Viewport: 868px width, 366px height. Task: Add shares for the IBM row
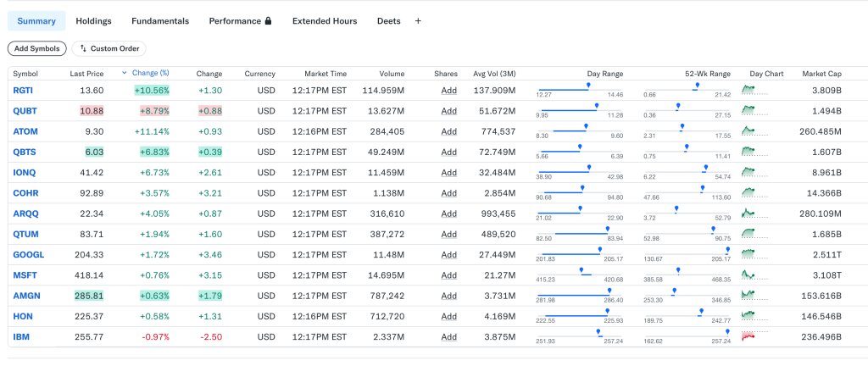tap(449, 336)
